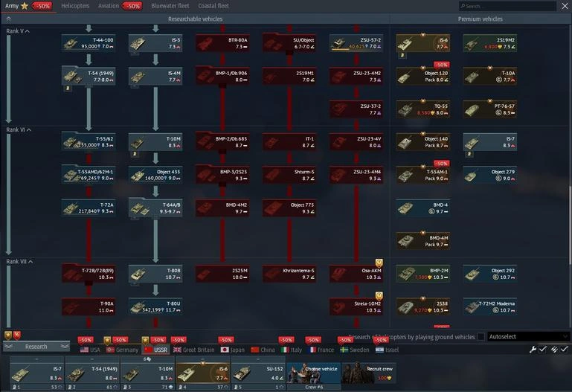The height and width of the screenshot is (392, 572).
Task: Switch to the Bluewater fleet tab
Action: (170, 6)
